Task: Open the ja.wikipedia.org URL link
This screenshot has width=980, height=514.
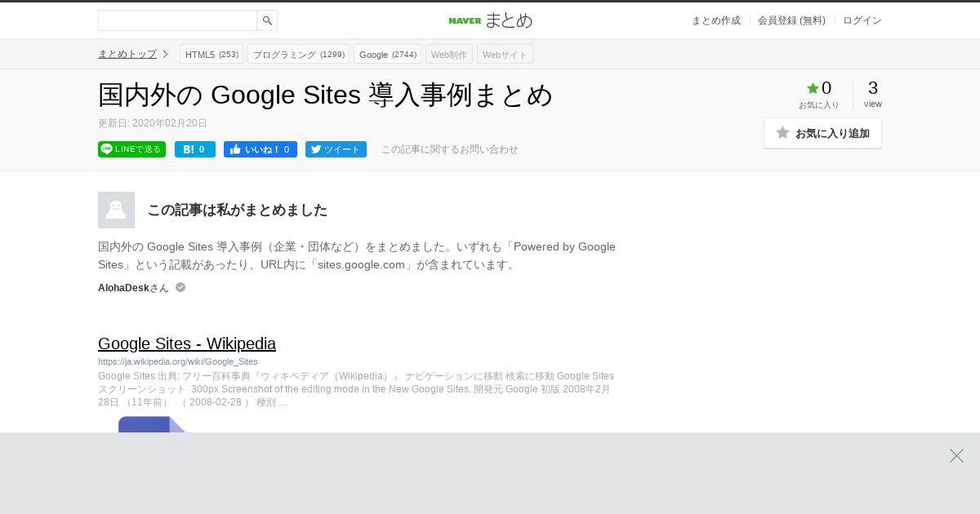Action: coord(178,361)
